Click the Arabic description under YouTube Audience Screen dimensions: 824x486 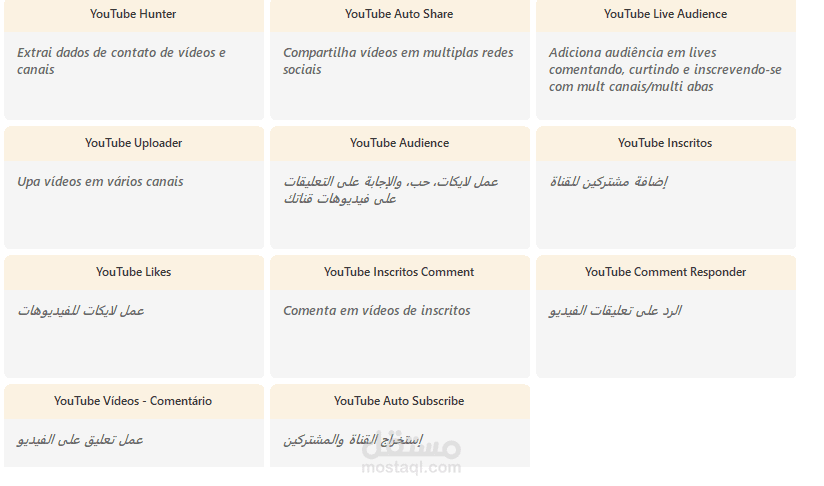[390, 190]
